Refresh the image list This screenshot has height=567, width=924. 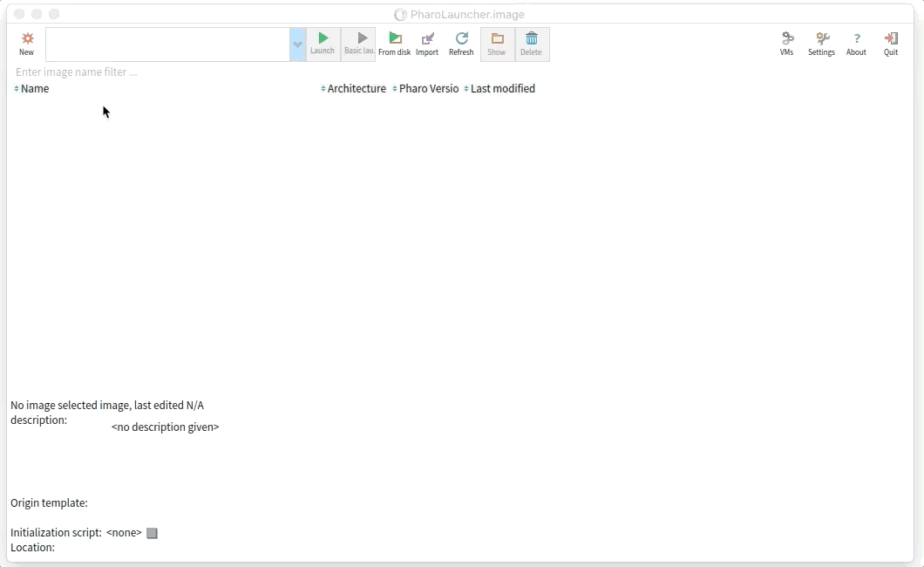click(461, 44)
